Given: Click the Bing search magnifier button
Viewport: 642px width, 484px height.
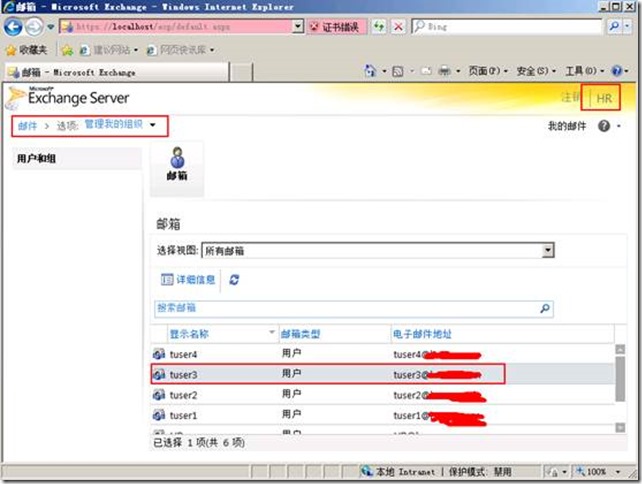Looking at the screenshot, I should point(614,27).
